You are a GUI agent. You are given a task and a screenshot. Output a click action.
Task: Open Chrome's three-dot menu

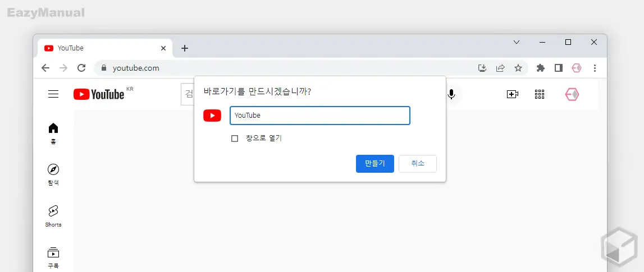point(595,68)
